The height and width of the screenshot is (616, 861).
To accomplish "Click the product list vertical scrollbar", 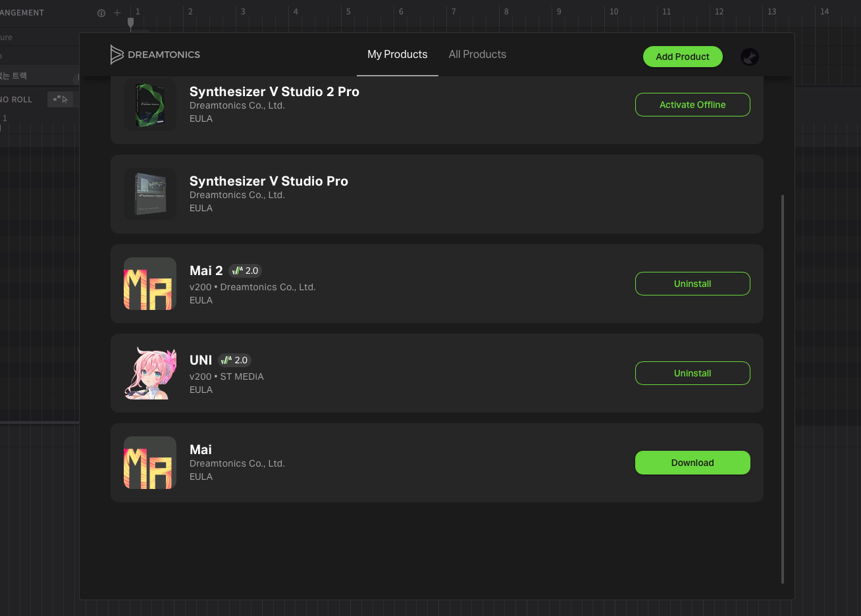I will tap(783, 389).
